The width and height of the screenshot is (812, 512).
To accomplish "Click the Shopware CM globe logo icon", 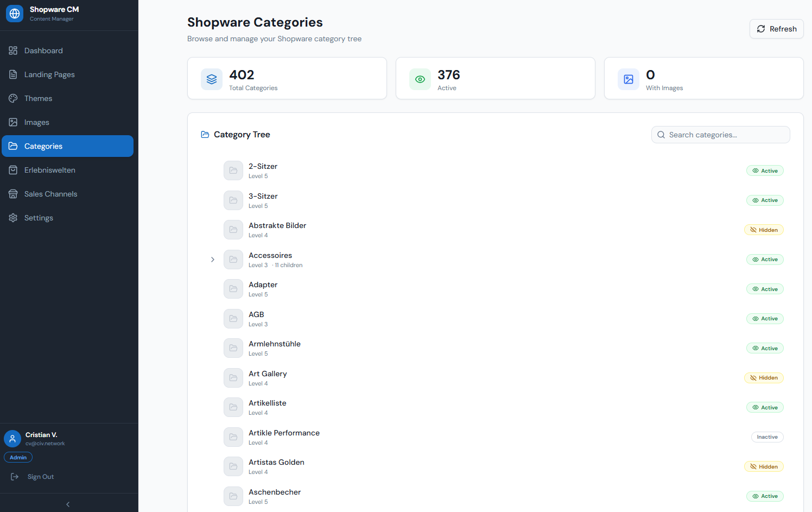I will (x=15, y=14).
